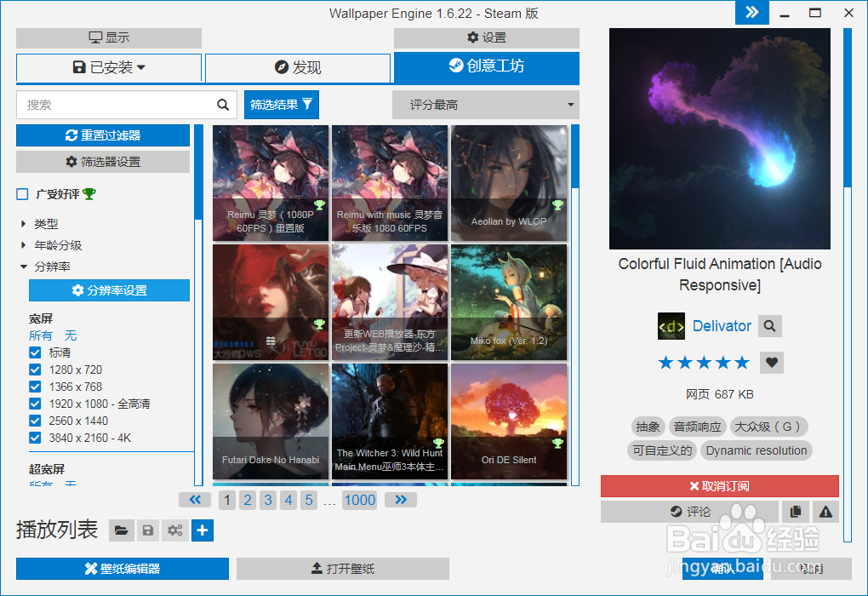Click the search magnifier icon
Viewport: 868px width, 596px height.
(x=223, y=105)
